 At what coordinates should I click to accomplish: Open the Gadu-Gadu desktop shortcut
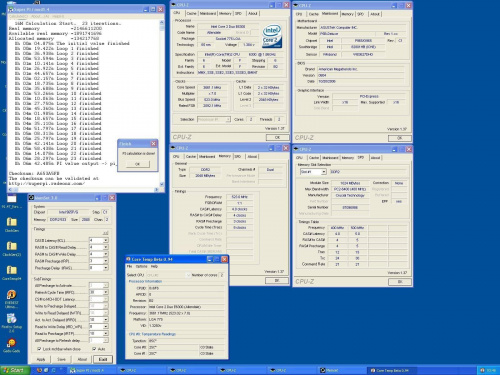(x=12, y=343)
